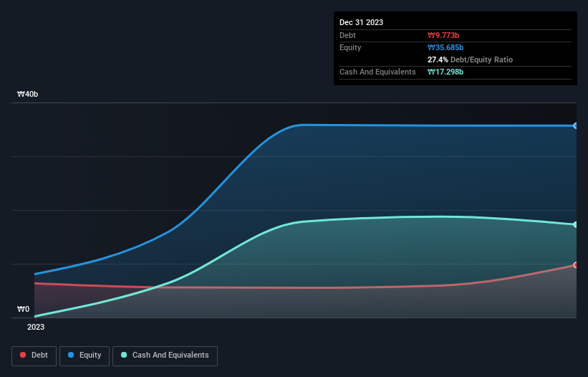Click the ₩35.685b Equity value in tooltip
Viewport: 588px width, 377px height.
coord(445,47)
